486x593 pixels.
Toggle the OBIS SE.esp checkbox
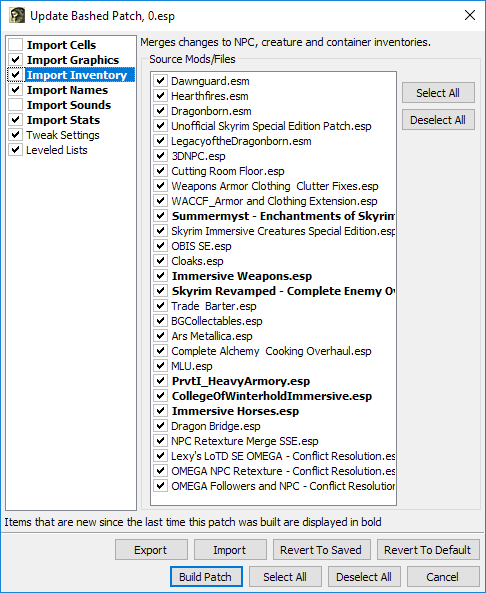click(160, 246)
